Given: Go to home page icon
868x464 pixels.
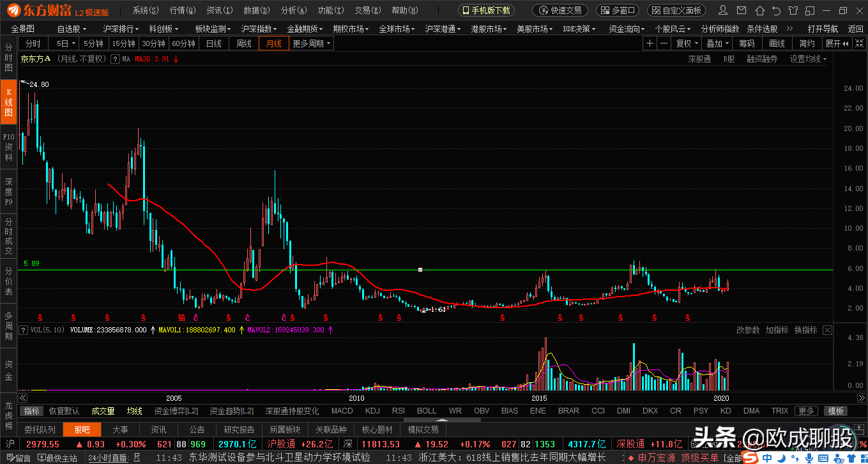Looking at the screenshot, I should coord(759,11).
